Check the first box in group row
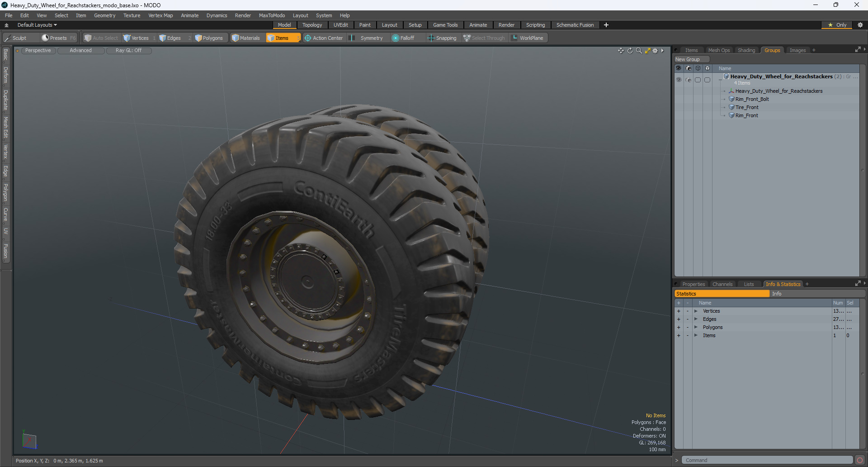 [x=698, y=80]
